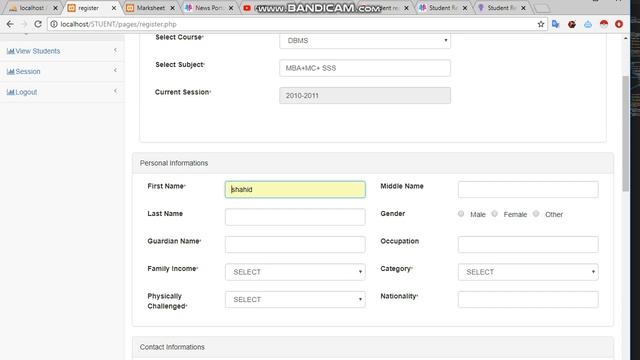Image resolution: width=640 pixels, height=360 pixels.
Task: Open the Family Income SELECT dropdown
Action: (295, 272)
